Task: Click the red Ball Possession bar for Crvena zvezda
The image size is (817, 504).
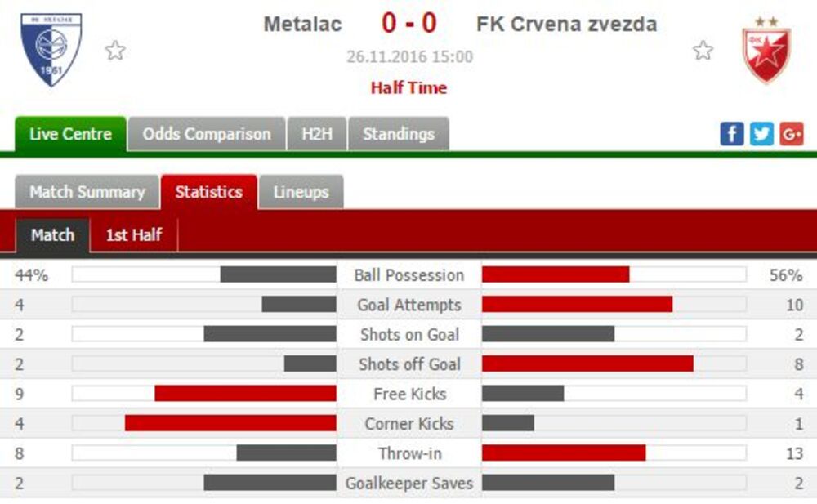Action: pos(556,274)
